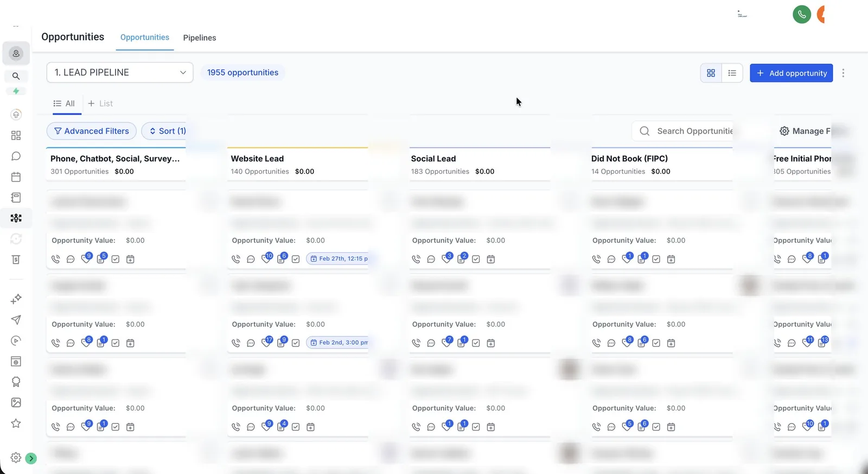The height and width of the screenshot is (474, 868).
Task: Open the 1. LEAD PIPELINE dropdown
Action: coord(120,72)
